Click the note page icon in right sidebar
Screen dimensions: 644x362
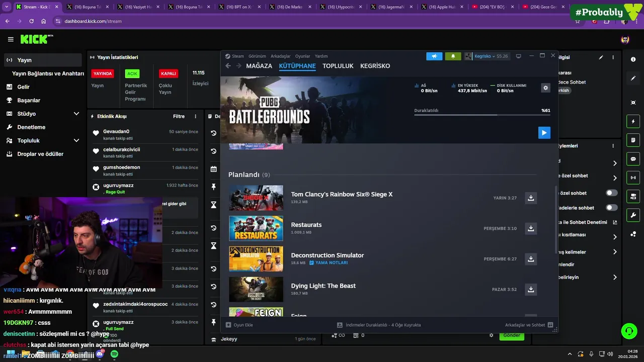click(633, 140)
